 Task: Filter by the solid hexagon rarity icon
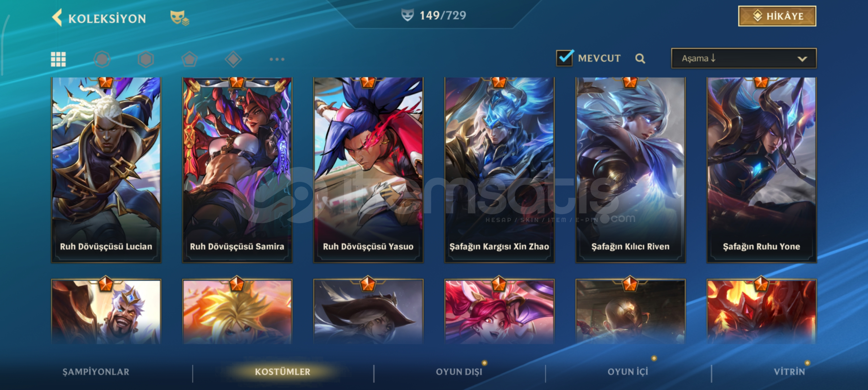point(146,59)
